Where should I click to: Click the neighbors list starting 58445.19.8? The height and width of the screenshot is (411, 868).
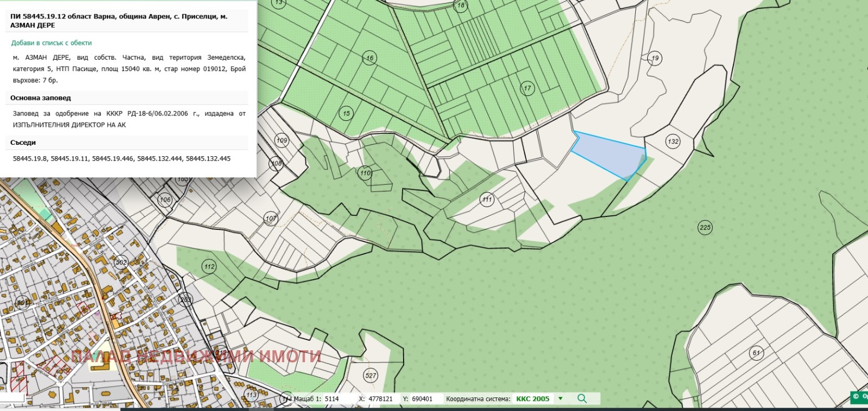point(122,158)
